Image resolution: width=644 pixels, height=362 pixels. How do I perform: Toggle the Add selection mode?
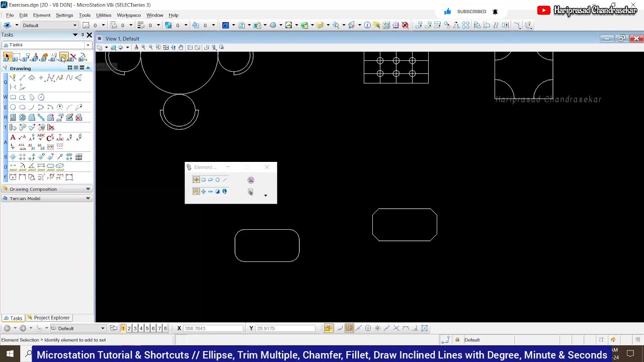203,192
